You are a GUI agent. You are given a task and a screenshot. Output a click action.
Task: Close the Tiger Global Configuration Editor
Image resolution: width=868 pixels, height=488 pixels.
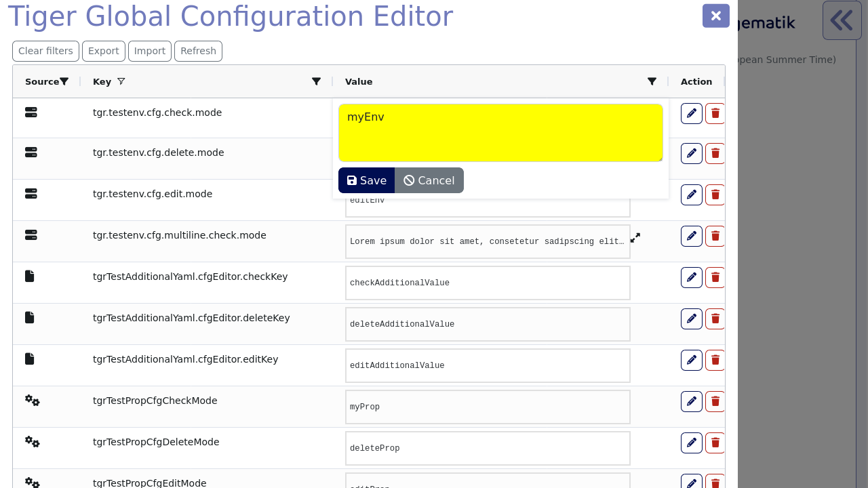pos(715,16)
